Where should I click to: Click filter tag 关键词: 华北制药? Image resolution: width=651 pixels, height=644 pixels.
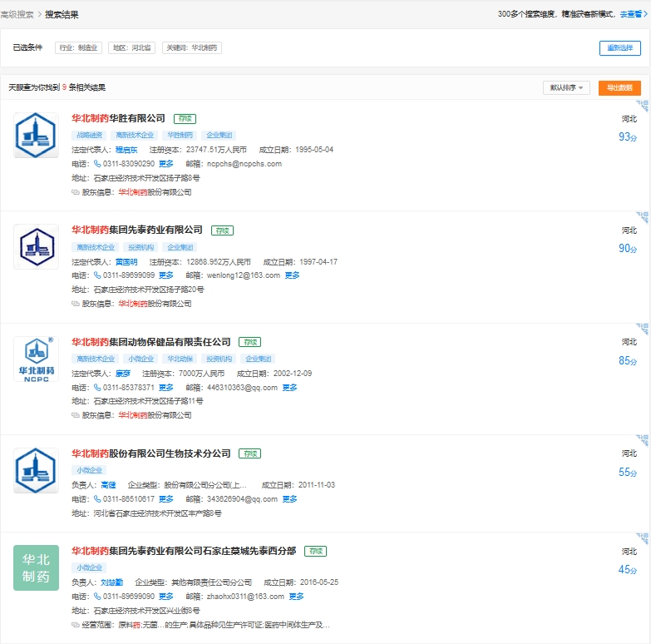[192, 47]
